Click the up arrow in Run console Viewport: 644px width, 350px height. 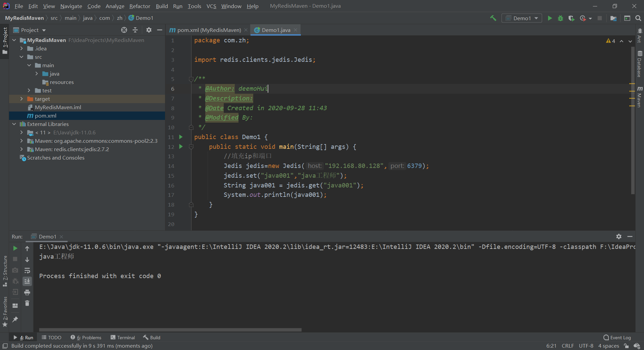pos(27,248)
